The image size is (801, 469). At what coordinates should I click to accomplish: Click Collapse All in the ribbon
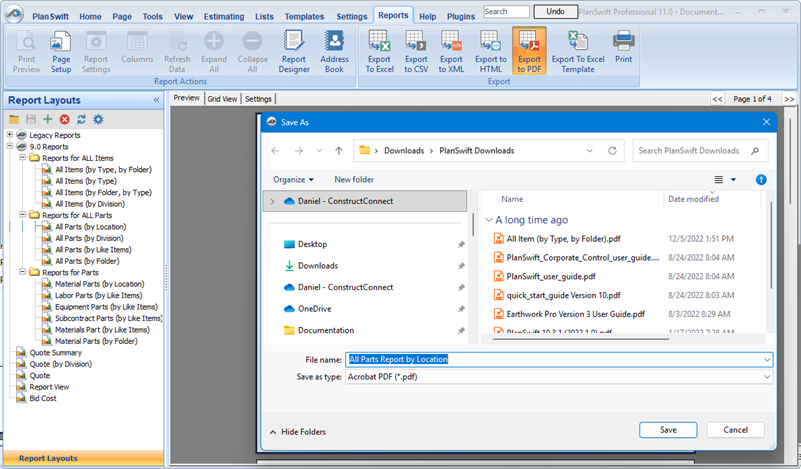252,52
